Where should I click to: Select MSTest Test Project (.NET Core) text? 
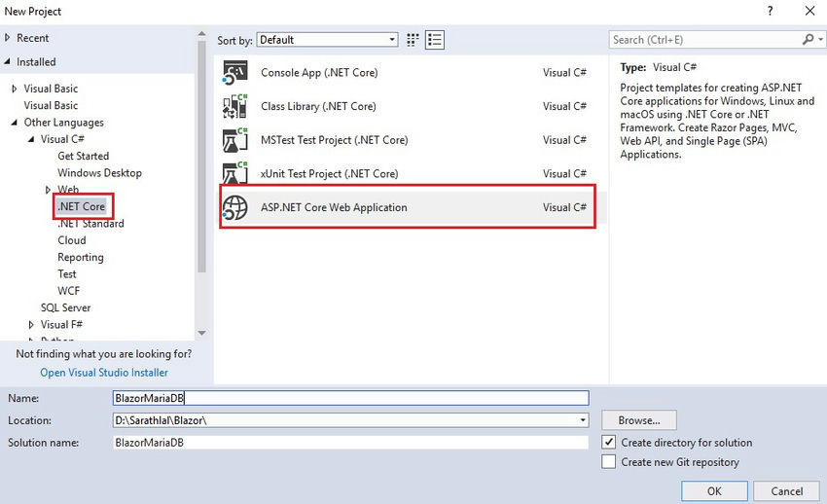tap(334, 140)
